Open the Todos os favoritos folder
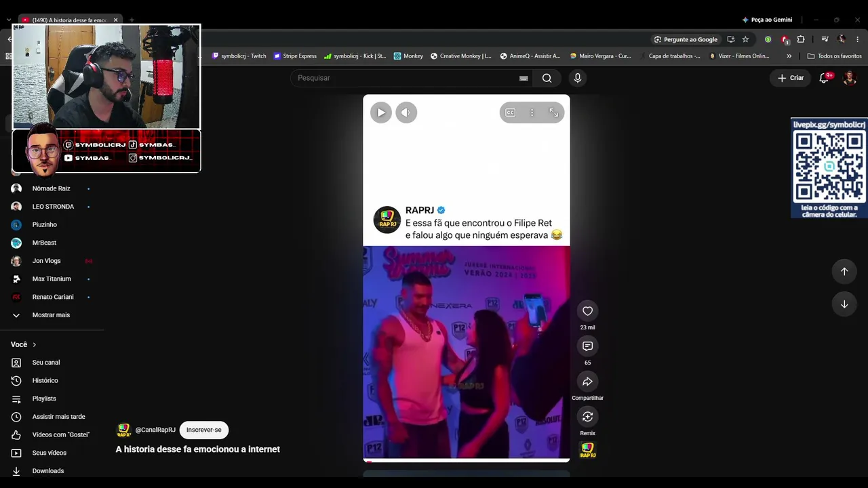Image resolution: width=868 pixels, height=488 pixels. point(834,56)
